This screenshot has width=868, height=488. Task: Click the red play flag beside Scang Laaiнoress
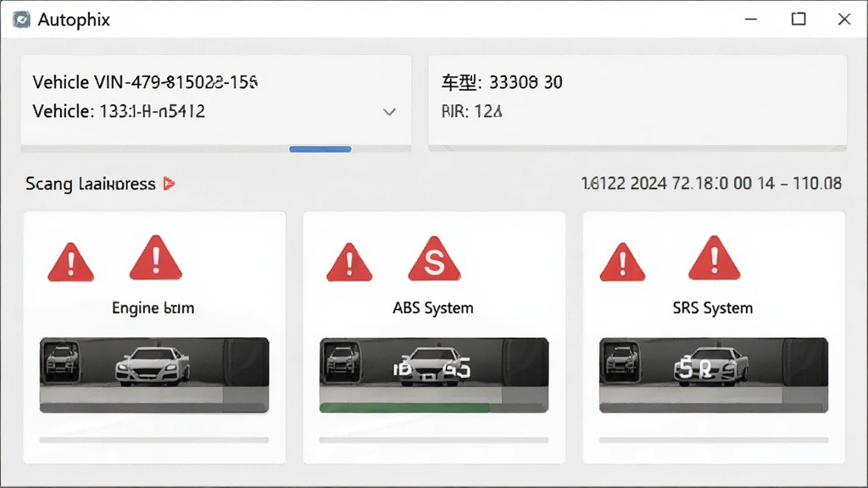click(x=169, y=184)
